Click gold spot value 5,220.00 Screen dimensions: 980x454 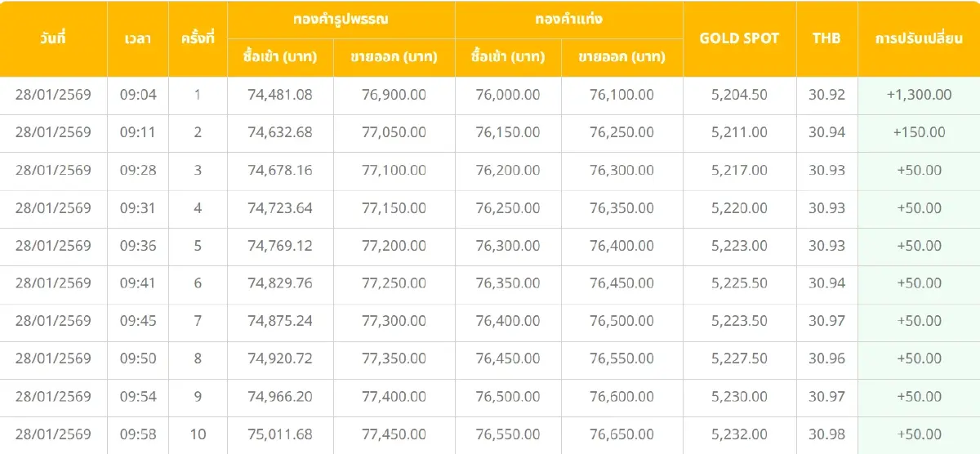(740, 208)
